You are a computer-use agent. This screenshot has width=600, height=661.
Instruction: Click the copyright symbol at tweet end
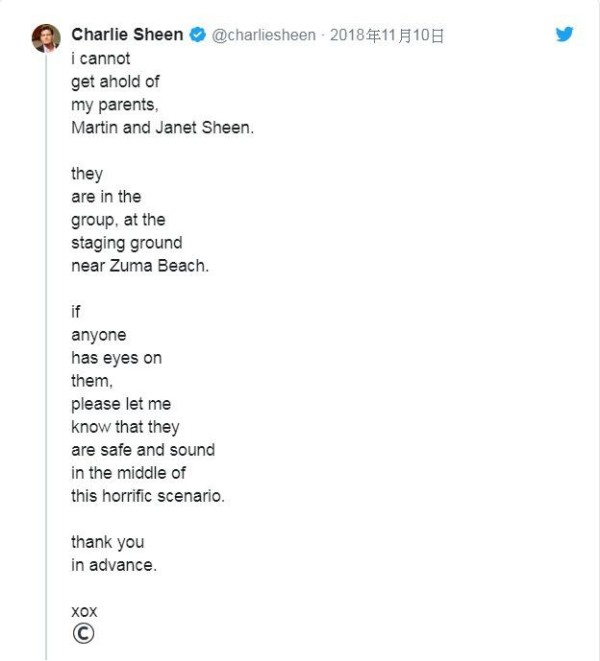coord(83,634)
